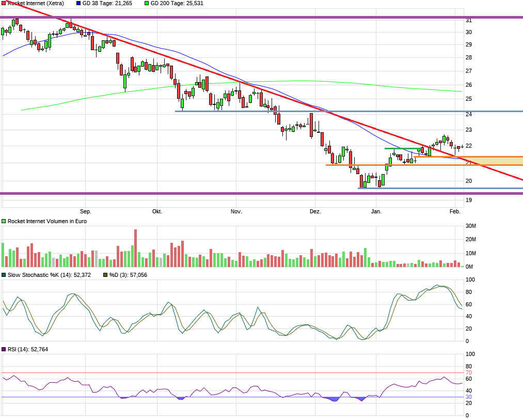Click the 'Nov.' date axis label
The image size is (523, 420).
coord(236,212)
